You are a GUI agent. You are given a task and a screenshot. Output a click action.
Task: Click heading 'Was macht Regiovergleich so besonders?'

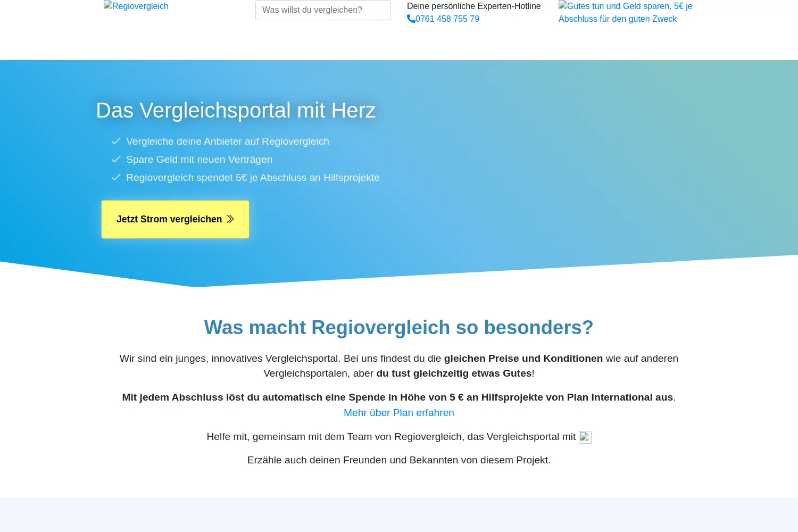pyautogui.click(x=399, y=328)
